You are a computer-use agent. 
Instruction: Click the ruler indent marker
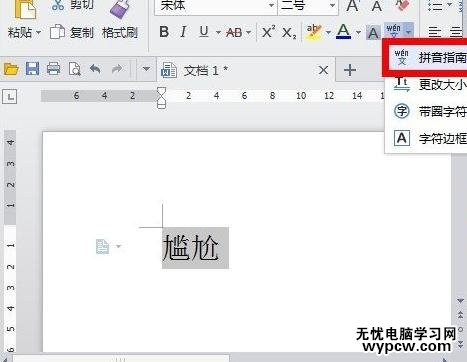[161, 97]
